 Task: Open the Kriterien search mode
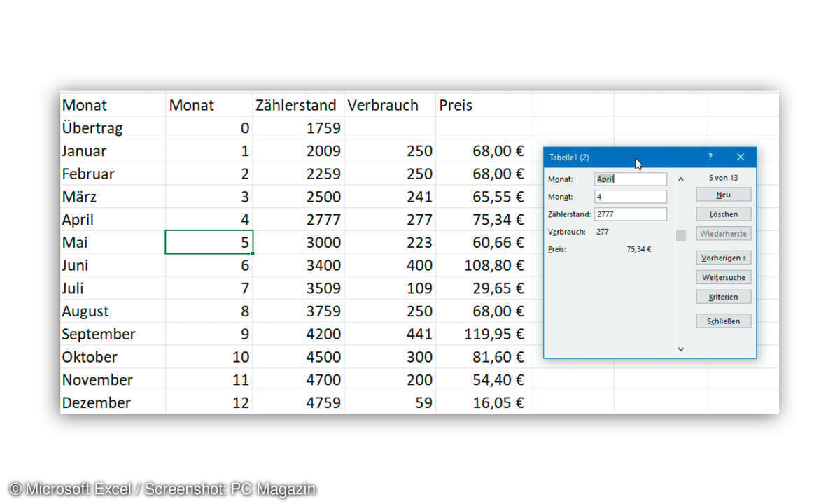pyautogui.click(x=724, y=297)
